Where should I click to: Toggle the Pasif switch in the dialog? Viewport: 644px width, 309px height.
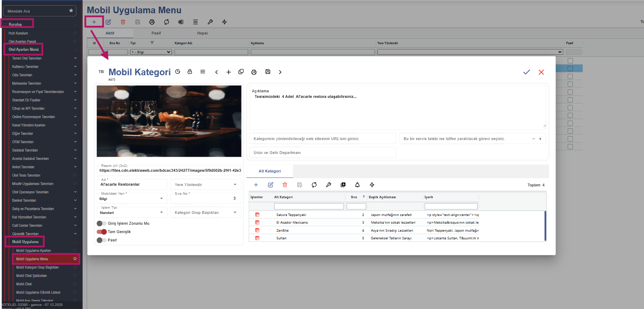[101, 240]
